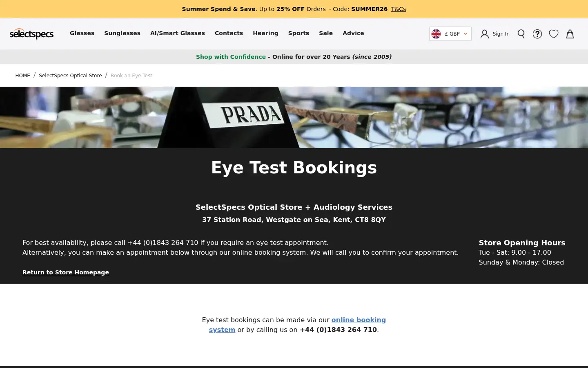Click the Sign In text
The image size is (588, 368).
coord(501,34)
